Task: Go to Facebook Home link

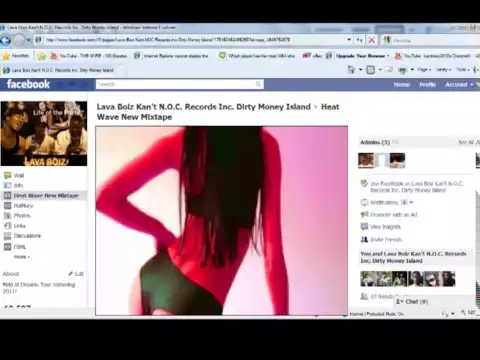Action: 402,85
